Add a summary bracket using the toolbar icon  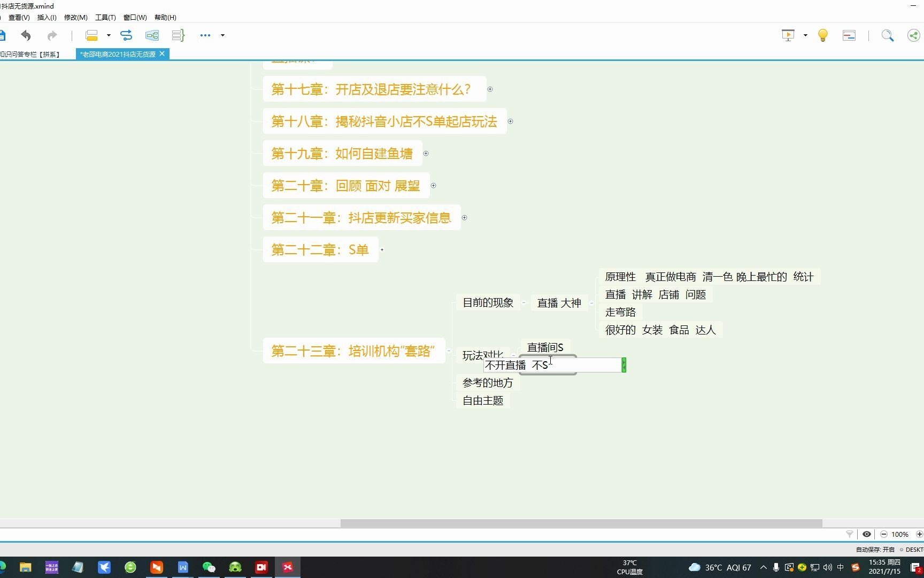click(178, 35)
